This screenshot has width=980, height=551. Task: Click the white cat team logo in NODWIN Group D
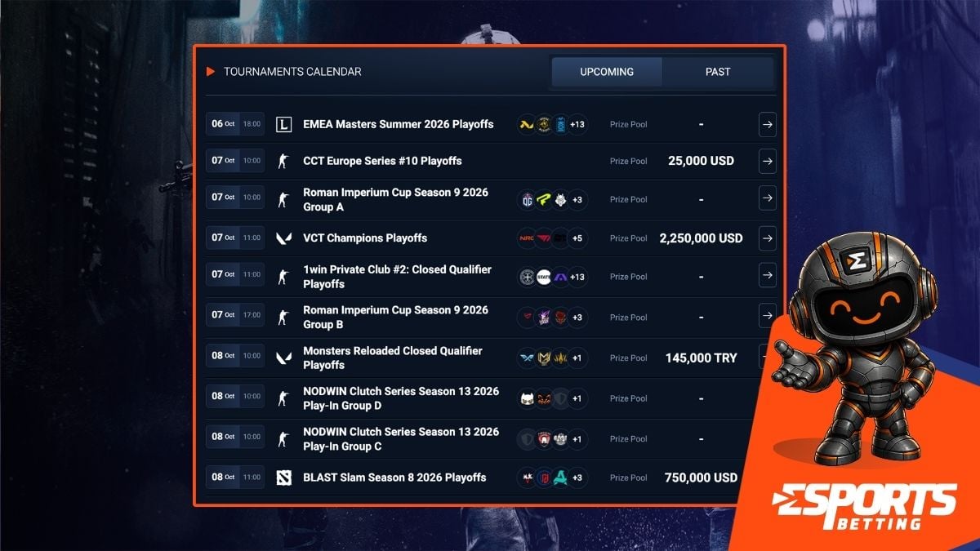pos(527,398)
